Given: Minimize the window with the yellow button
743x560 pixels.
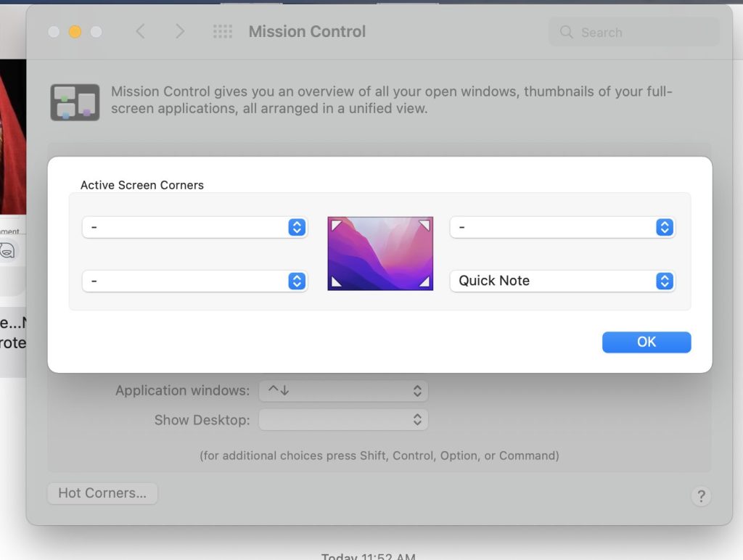Looking at the screenshot, I should pyautogui.click(x=75, y=32).
